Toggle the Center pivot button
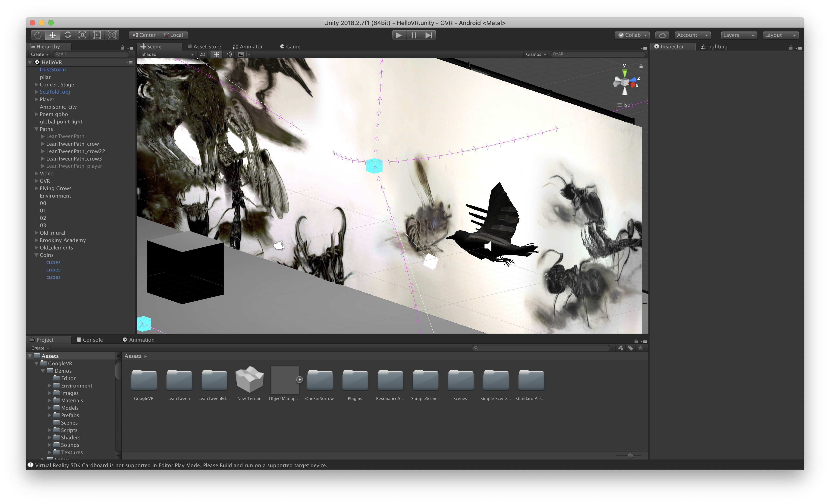This screenshot has height=504, width=830. tap(144, 35)
